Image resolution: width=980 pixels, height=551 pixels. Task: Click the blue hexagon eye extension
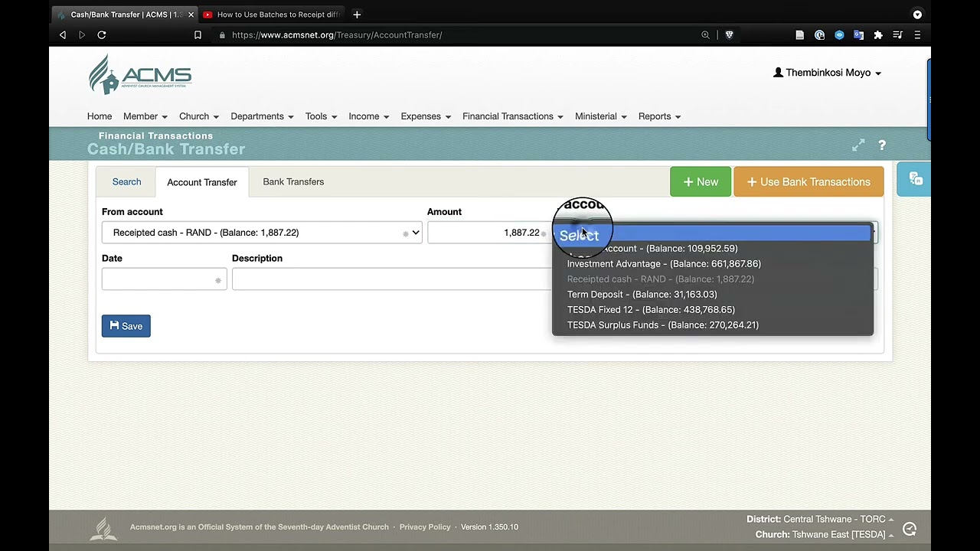pos(839,35)
